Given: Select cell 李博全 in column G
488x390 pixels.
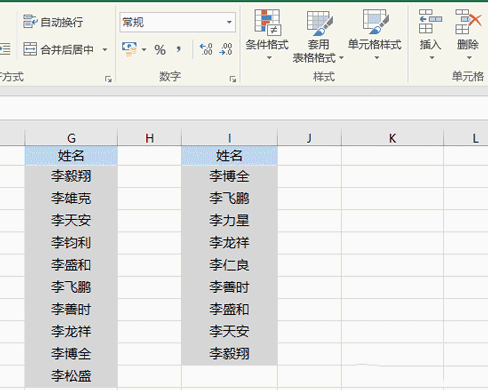Looking at the screenshot, I should 71,354.
